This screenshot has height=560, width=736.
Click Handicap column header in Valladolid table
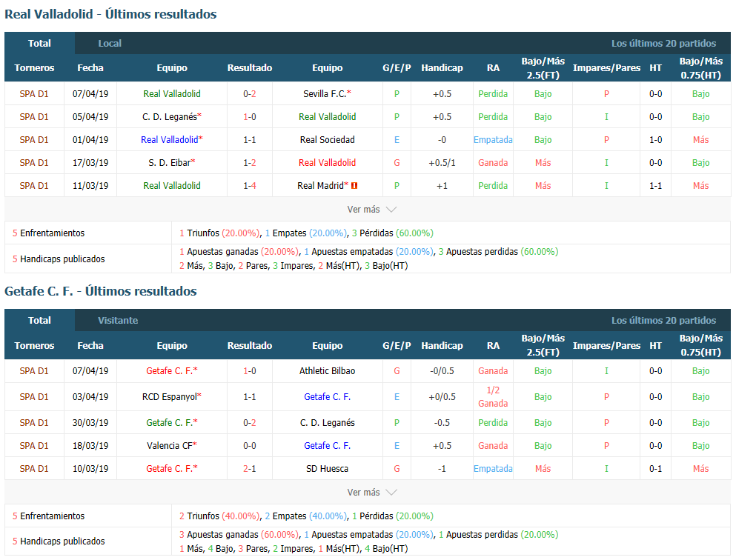click(x=442, y=68)
